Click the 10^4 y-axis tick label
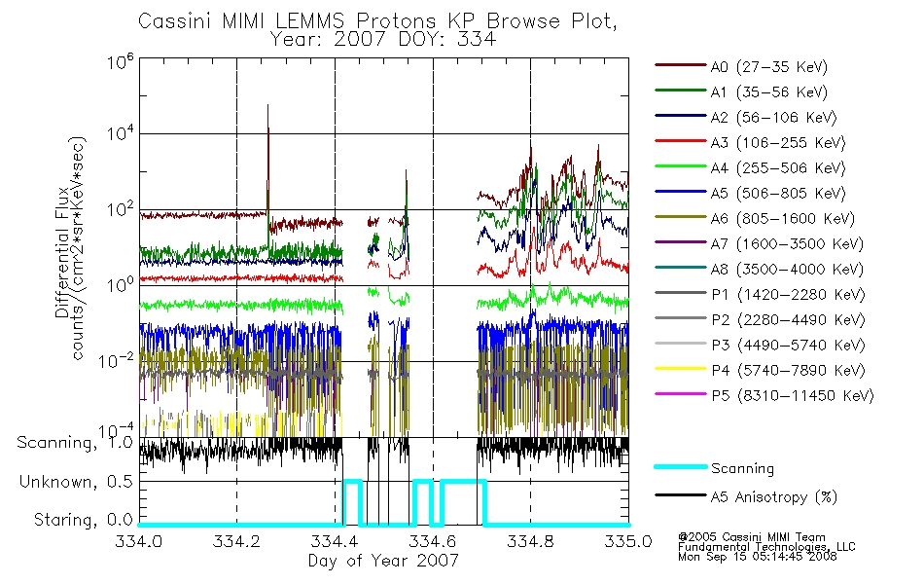The height and width of the screenshot is (584, 924). coord(120,134)
